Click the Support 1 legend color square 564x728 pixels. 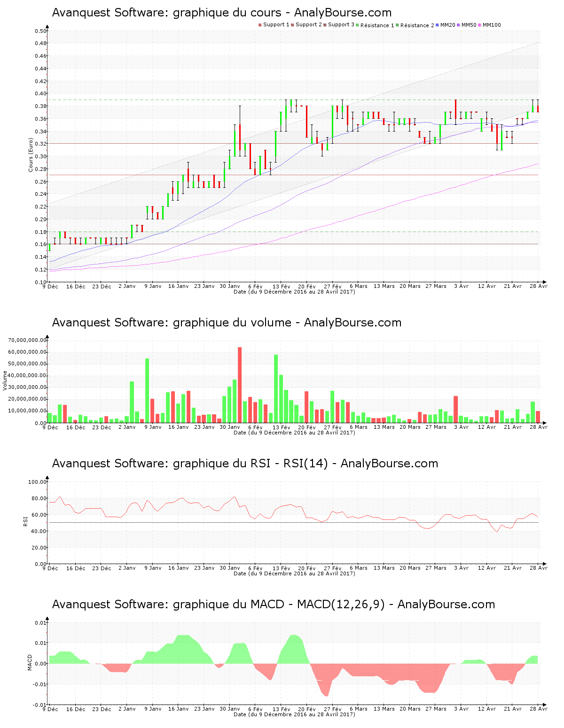pyautogui.click(x=260, y=25)
